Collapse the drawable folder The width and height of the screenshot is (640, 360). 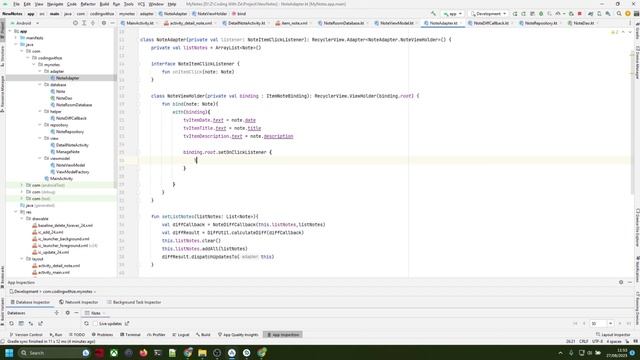(x=22, y=218)
